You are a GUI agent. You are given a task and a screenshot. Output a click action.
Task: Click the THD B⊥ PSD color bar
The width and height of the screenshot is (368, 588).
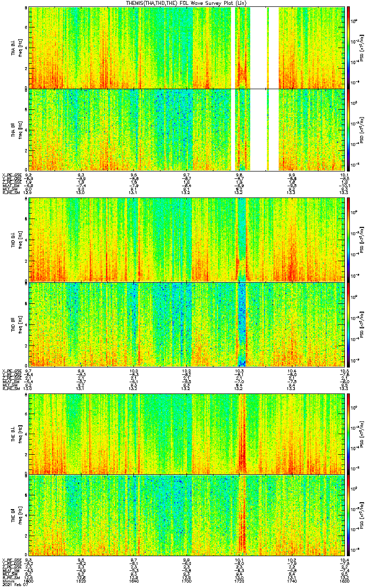348,239
